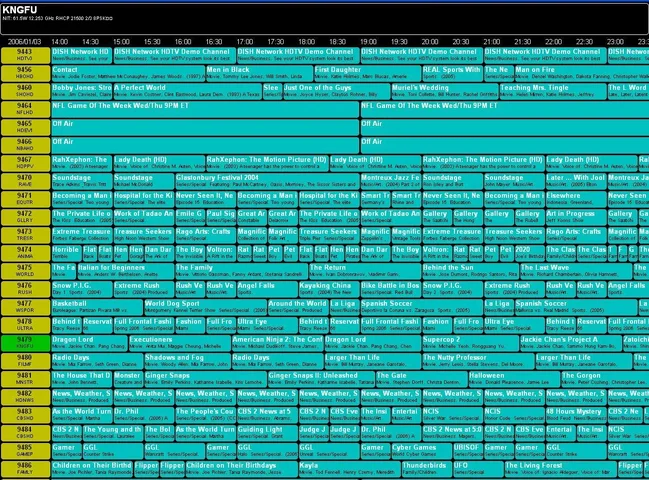Open the A Perfect World listing
Viewport: 649px width, 480px height.
click(187, 91)
